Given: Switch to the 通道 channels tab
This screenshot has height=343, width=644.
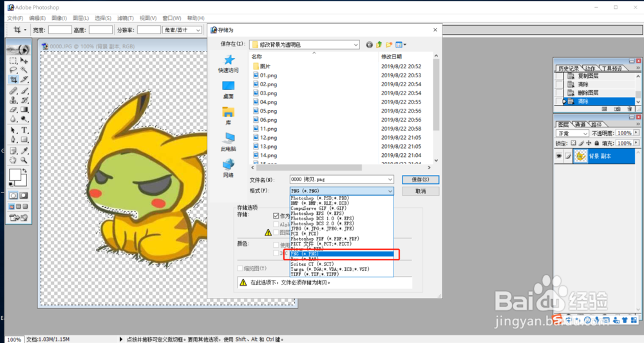Looking at the screenshot, I should point(580,124).
